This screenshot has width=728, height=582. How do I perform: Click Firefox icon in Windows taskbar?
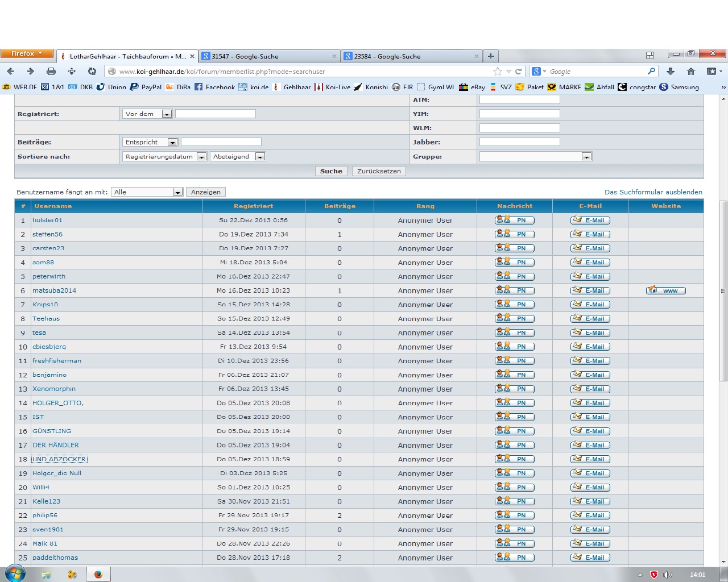[98, 574]
